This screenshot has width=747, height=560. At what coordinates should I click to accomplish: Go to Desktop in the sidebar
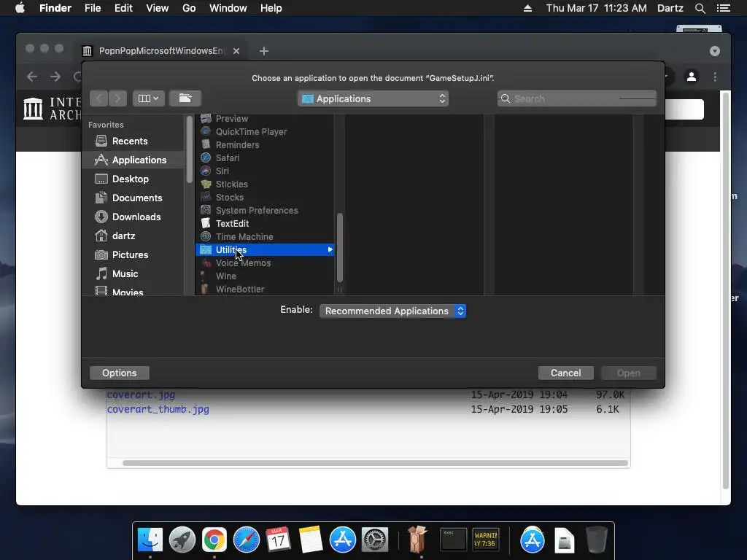tap(122, 179)
